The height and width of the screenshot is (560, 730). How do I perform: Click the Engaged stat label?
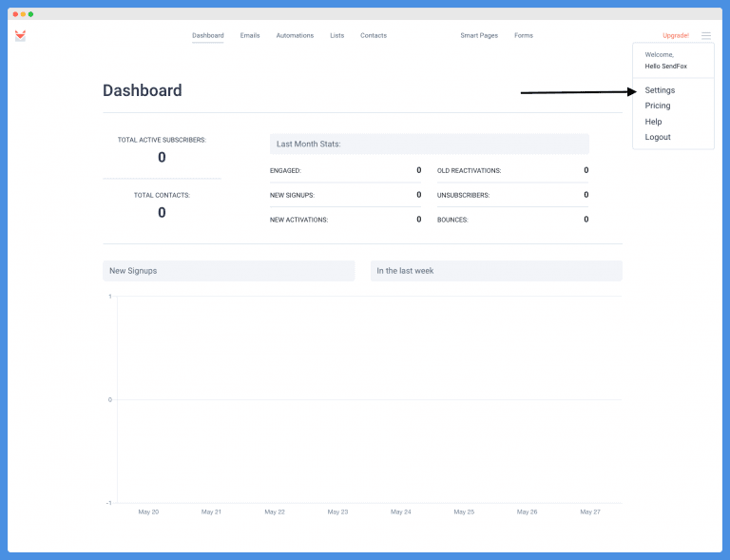click(x=285, y=171)
